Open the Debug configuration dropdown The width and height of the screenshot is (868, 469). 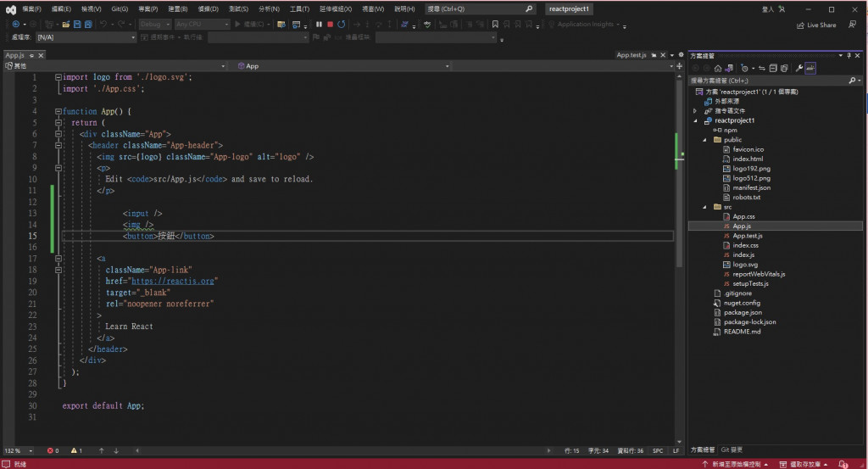pyautogui.click(x=153, y=25)
